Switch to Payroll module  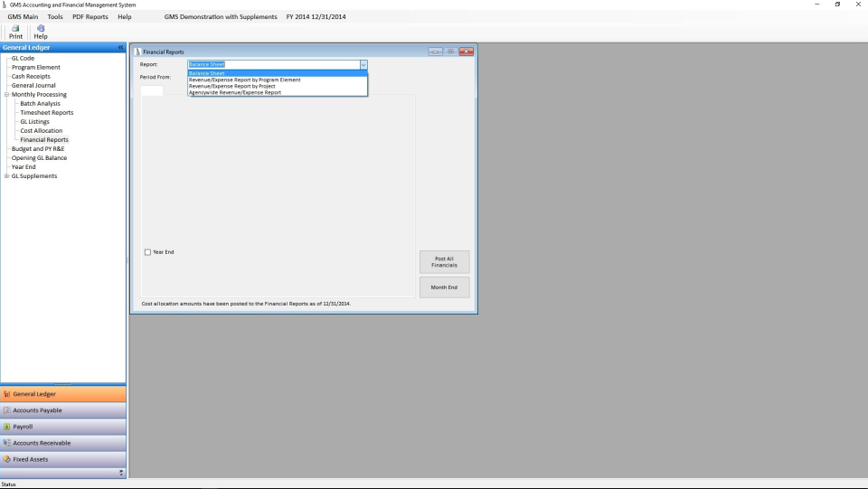63,427
